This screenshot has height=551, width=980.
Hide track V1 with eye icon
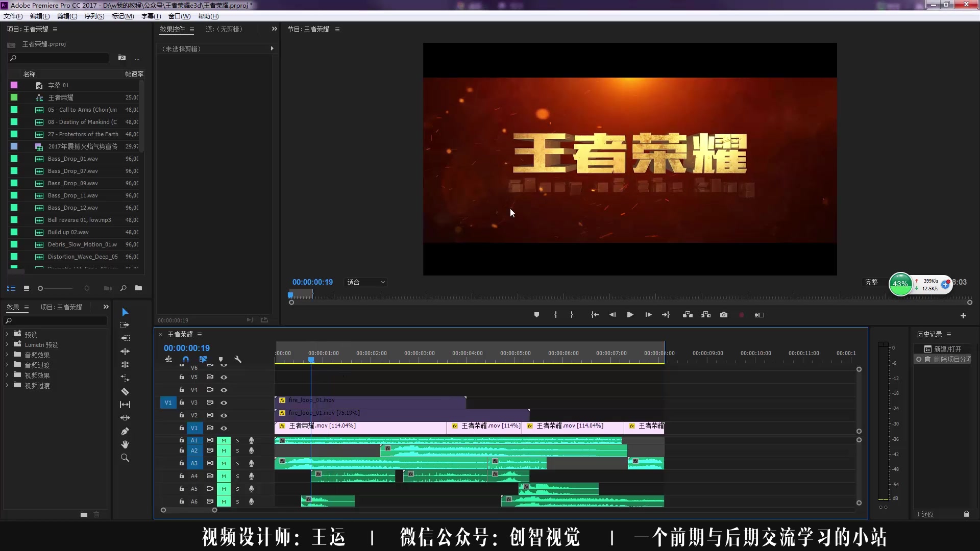point(224,428)
